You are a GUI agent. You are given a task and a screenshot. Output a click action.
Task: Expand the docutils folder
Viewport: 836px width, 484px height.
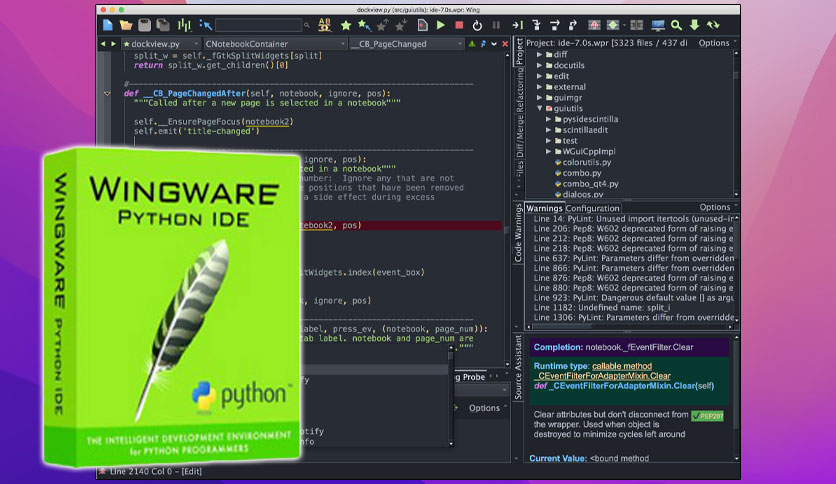539,66
